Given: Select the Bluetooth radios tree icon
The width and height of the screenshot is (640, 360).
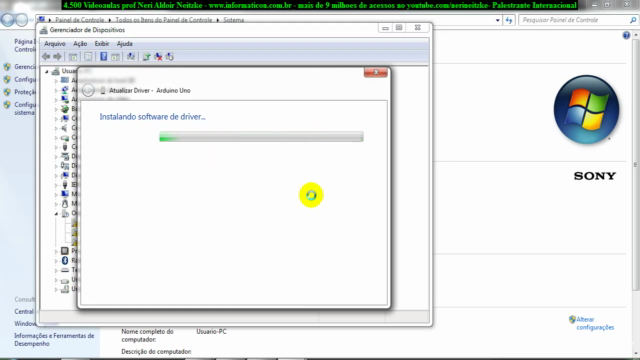Looking at the screenshot, I should coord(65,260).
